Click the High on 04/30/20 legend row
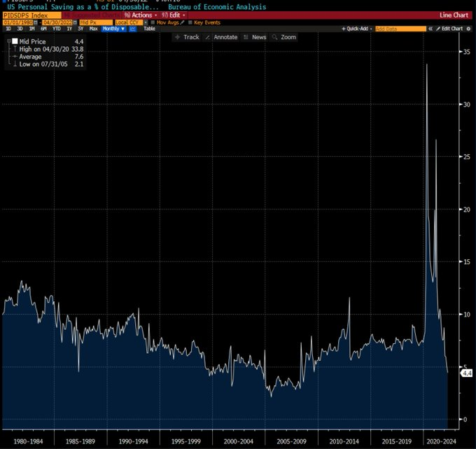The width and height of the screenshot is (476, 449). click(x=48, y=49)
